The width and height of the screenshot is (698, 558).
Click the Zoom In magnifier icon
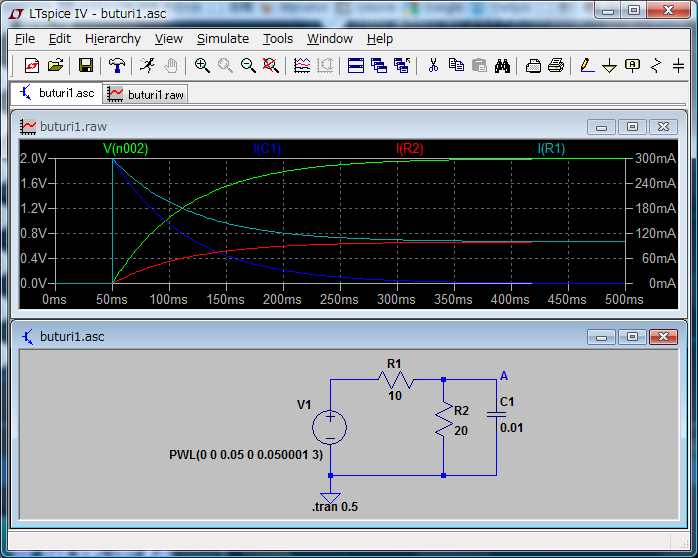coord(202,66)
